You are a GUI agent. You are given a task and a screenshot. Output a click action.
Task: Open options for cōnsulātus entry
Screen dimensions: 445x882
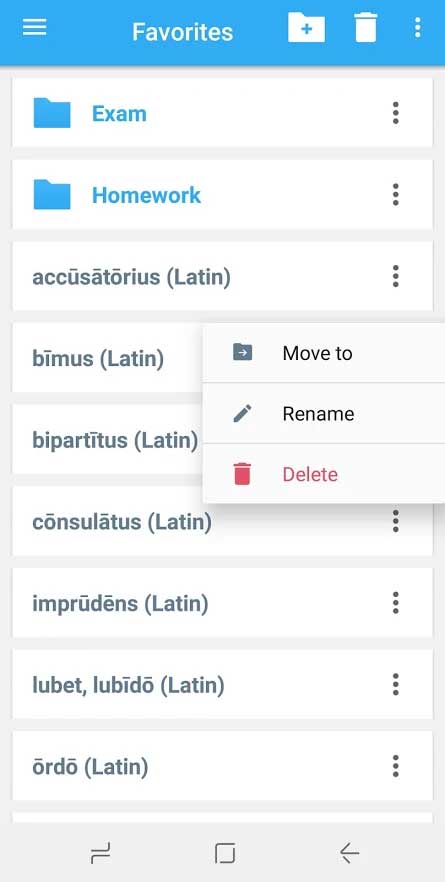395,521
